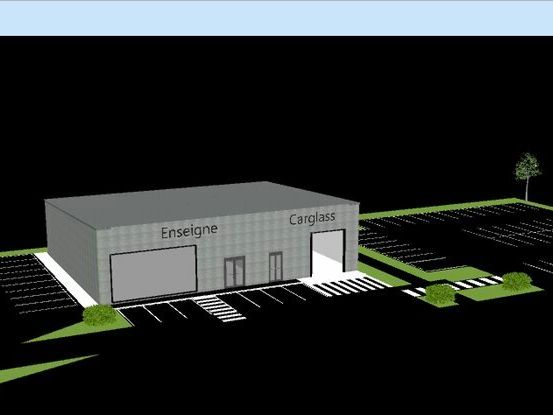Select the bush beside the small crosswalk
The width and height of the screenshot is (553, 415).
(440, 294)
